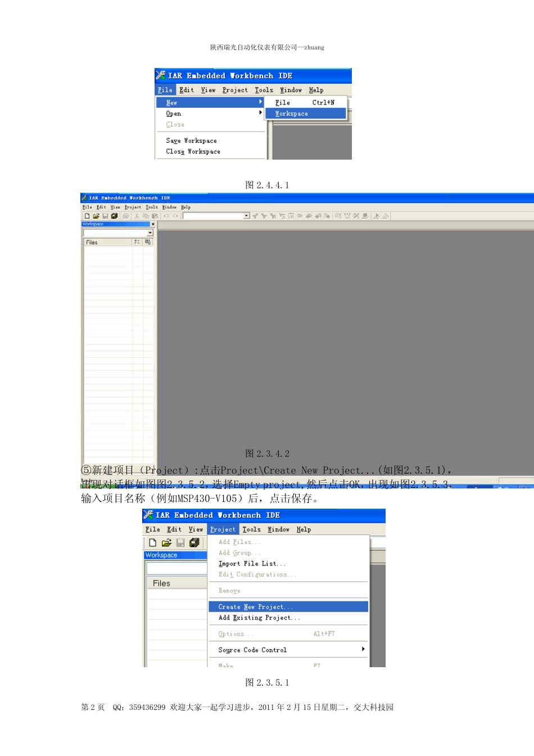
Task: Open Tools menu in top screenshot
Action: click(x=264, y=90)
